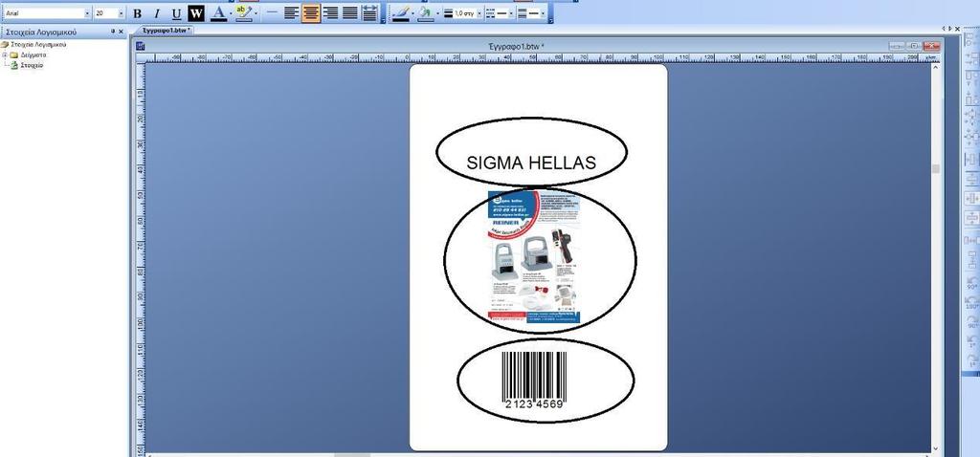Image resolution: width=980 pixels, height=457 pixels.
Task: Click the font color A icon
Action: 218,13
